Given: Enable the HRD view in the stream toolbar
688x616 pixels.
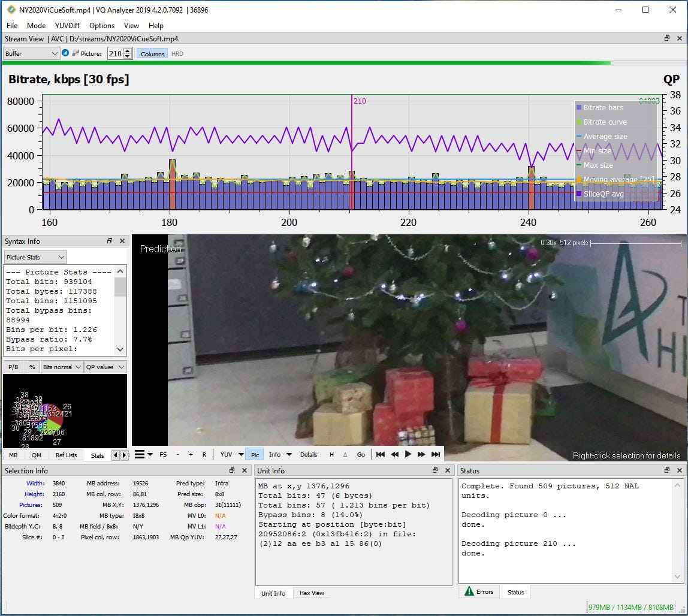Looking at the screenshot, I should [x=177, y=53].
